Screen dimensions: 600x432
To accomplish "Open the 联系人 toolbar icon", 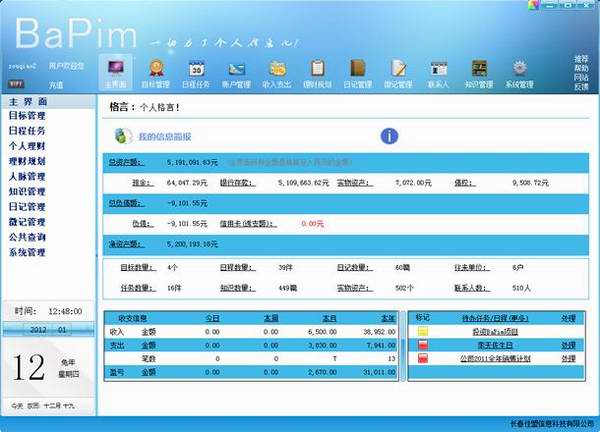I will tap(438, 70).
